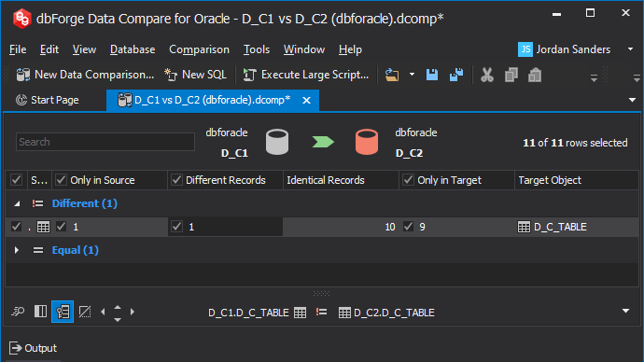The height and width of the screenshot is (362, 644).
Task: Click the D_C1.D_C_TABLE source label
Action: pos(248,313)
